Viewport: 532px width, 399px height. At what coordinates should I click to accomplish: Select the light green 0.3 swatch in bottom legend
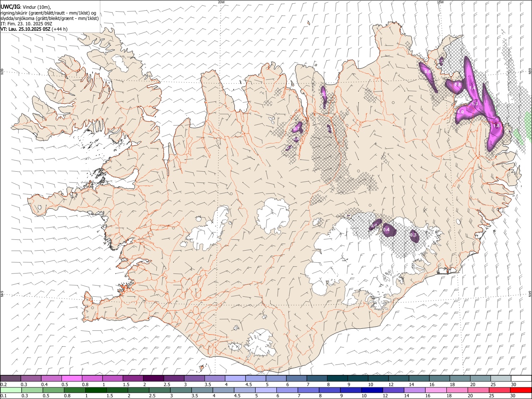pyautogui.click(x=32, y=390)
